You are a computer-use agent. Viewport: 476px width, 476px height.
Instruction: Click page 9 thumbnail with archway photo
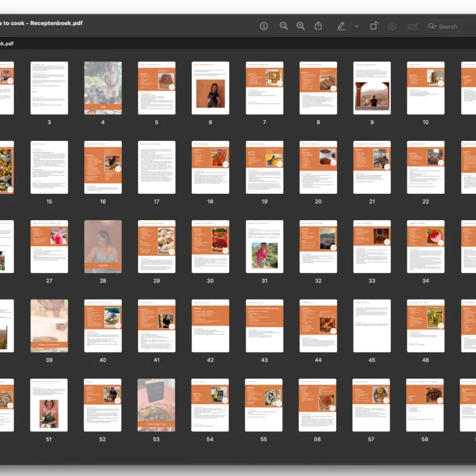click(x=372, y=88)
